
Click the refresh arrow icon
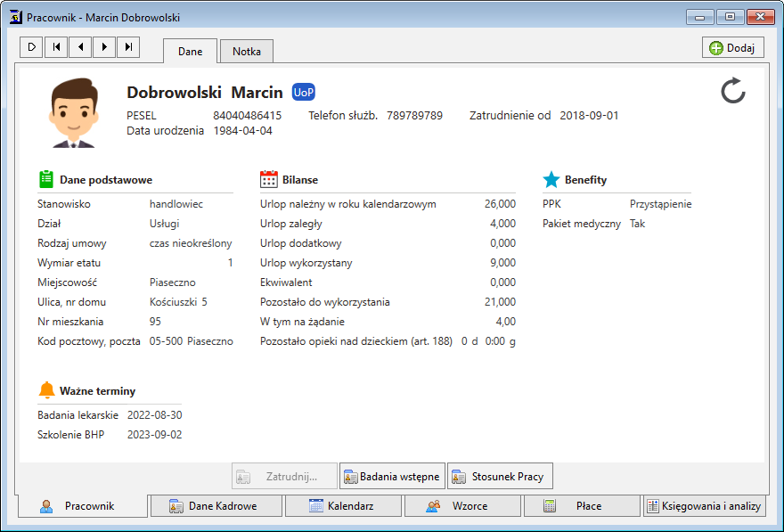pos(732,90)
